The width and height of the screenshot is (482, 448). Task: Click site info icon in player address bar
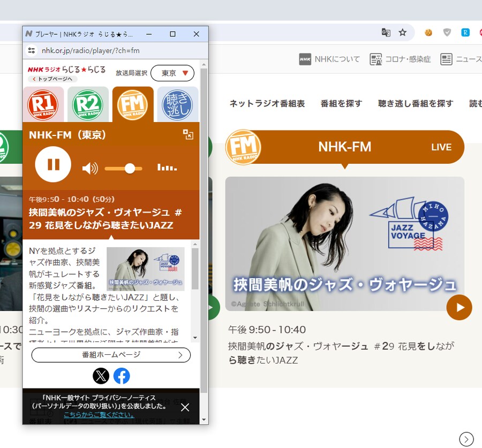[32, 50]
